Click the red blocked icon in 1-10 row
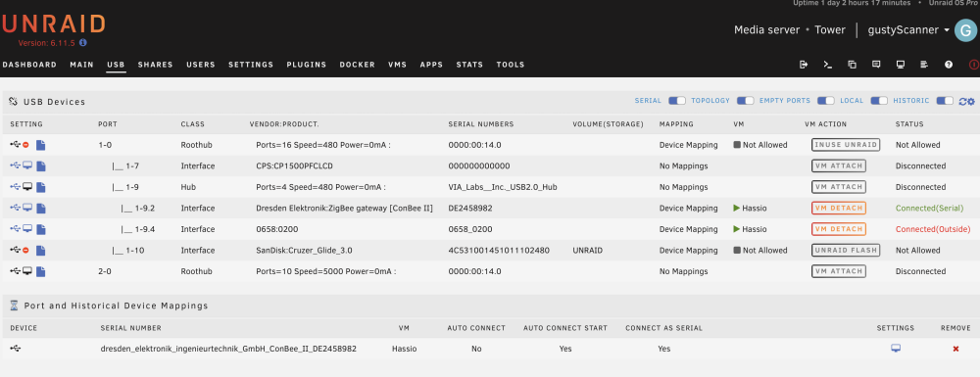Screen dimensions: 980x377 point(26,251)
